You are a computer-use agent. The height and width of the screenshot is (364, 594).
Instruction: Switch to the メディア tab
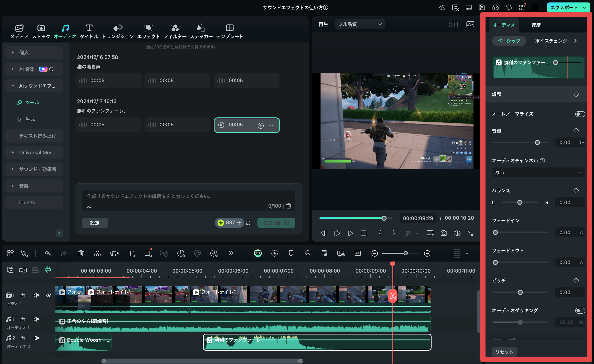click(19, 31)
